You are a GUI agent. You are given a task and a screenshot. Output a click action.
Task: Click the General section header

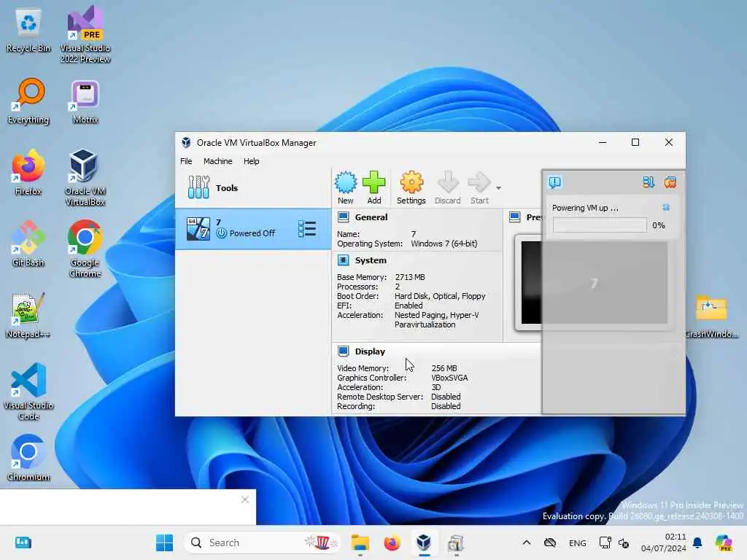pos(371,217)
